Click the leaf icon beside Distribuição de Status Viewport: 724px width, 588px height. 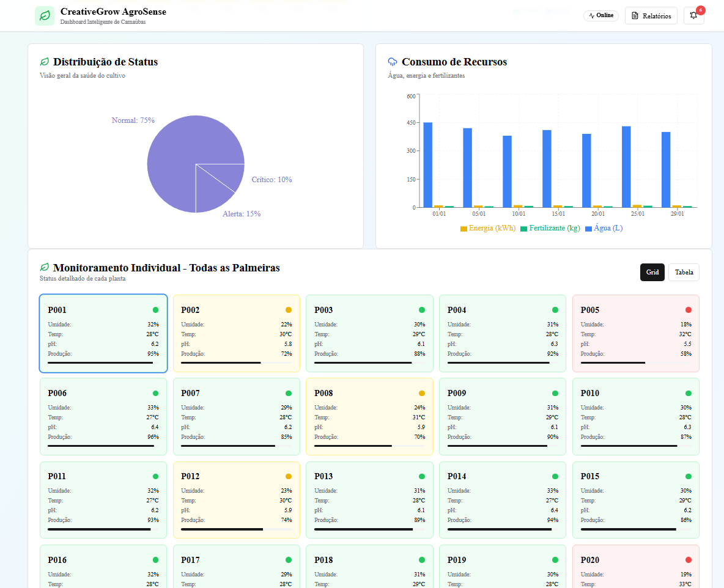point(45,62)
